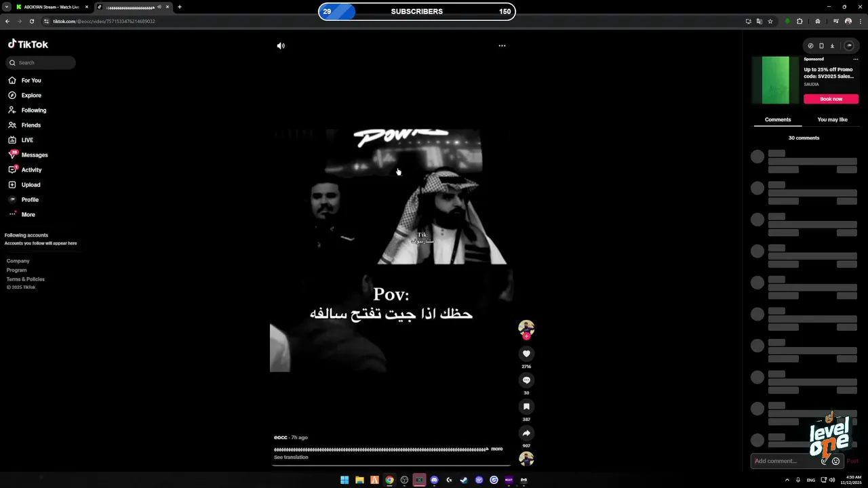Go to your Profile

coord(30,200)
